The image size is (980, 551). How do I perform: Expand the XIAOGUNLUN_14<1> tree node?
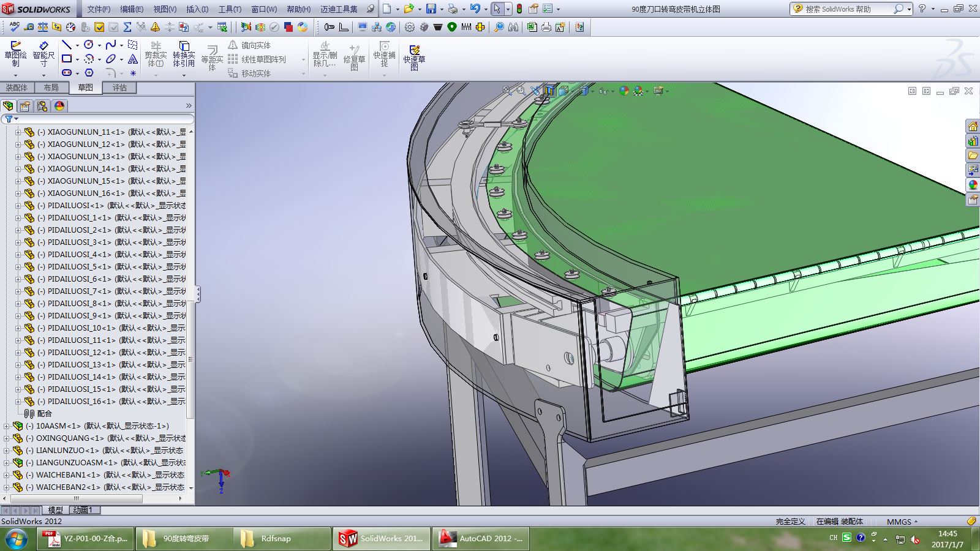(x=18, y=168)
